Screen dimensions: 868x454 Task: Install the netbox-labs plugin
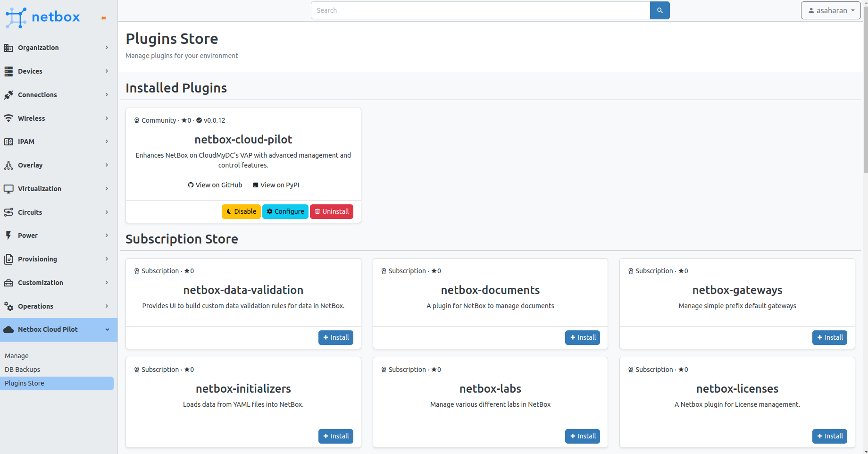pyautogui.click(x=583, y=436)
